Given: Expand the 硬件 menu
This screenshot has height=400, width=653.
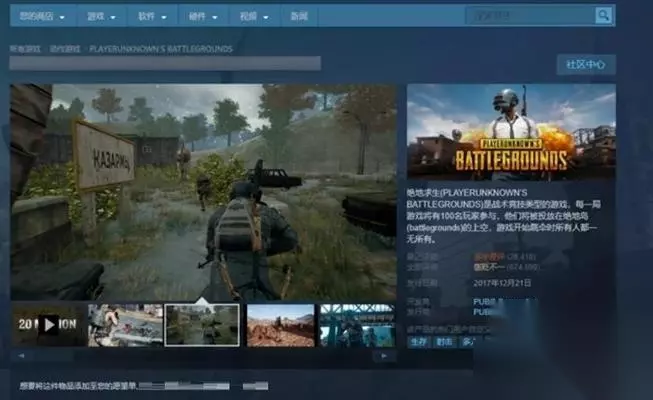Looking at the screenshot, I should point(203,16).
